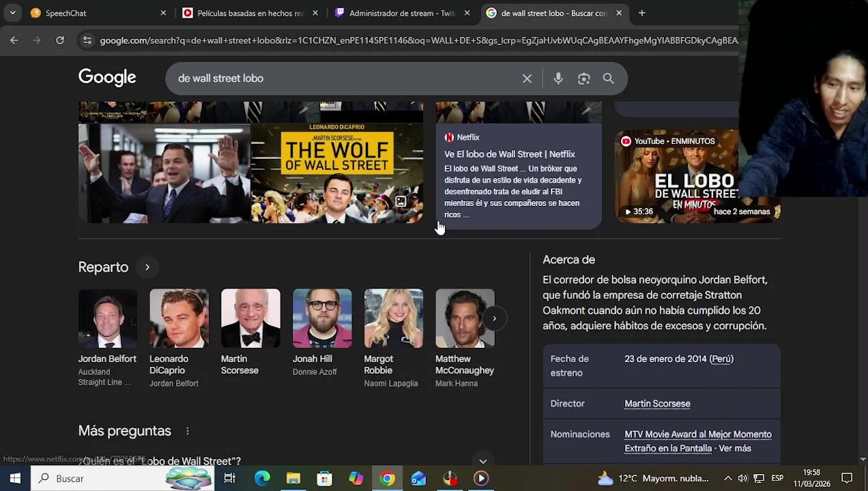Show more cast with the carousel arrow
The width and height of the screenshot is (868, 491).
pyautogui.click(x=494, y=318)
